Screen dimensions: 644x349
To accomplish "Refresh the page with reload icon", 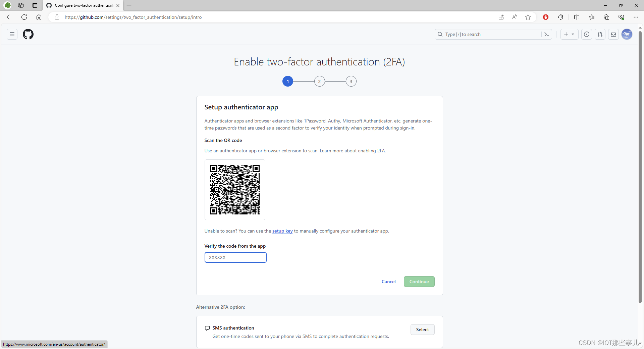I will pyautogui.click(x=24, y=17).
